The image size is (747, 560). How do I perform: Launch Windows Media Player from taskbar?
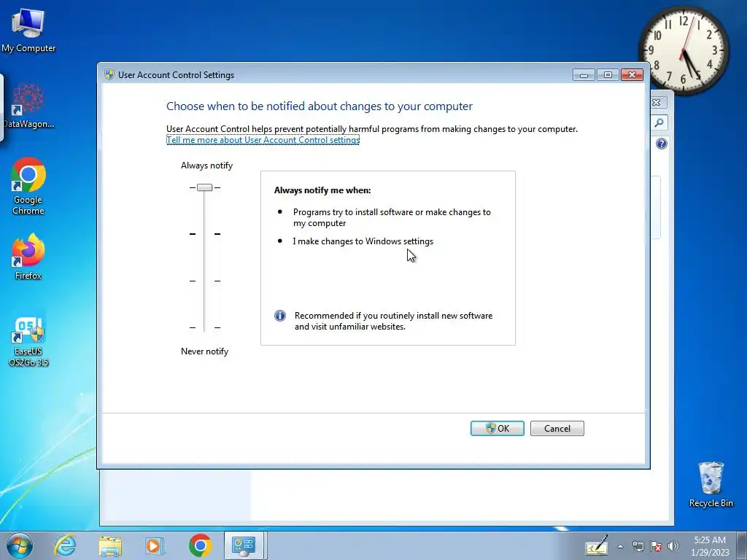click(154, 545)
